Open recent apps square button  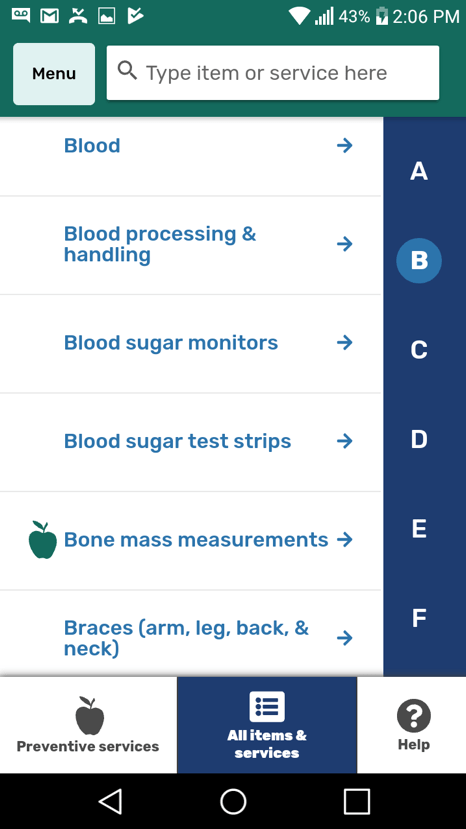(x=357, y=801)
